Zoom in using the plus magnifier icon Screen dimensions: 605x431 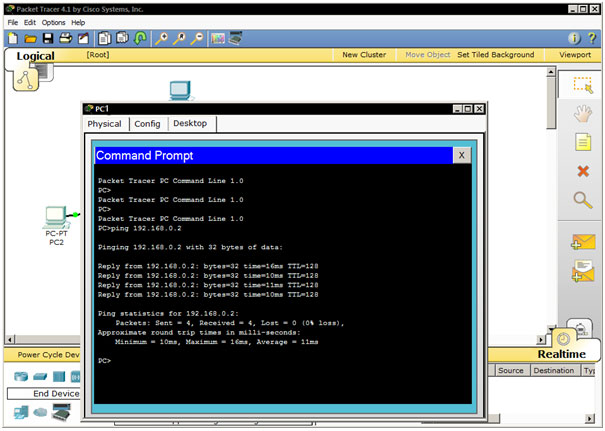click(x=161, y=38)
